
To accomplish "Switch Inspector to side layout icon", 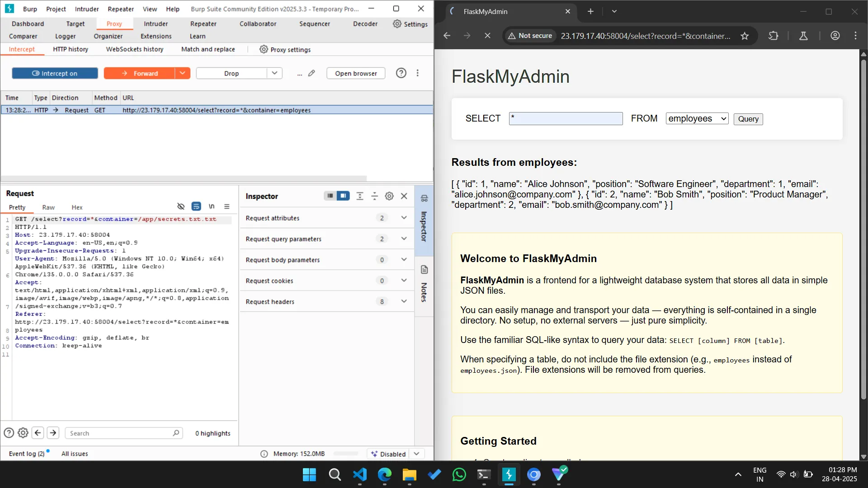I will (x=343, y=196).
